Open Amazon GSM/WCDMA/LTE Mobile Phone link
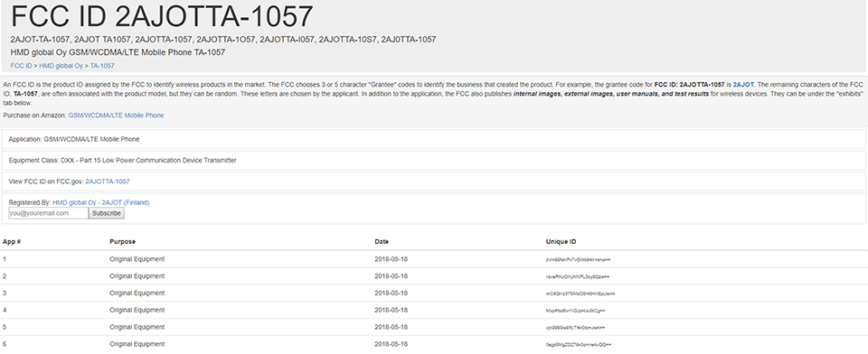 tap(116, 116)
